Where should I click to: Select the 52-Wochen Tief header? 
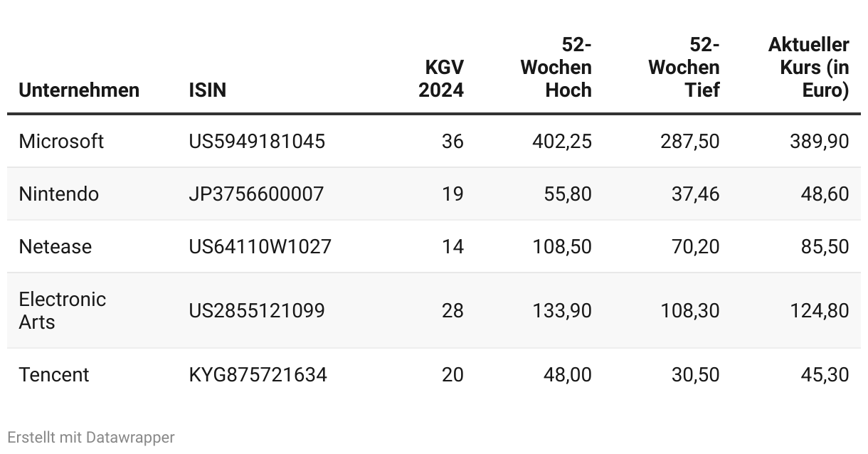coord(684,68)
